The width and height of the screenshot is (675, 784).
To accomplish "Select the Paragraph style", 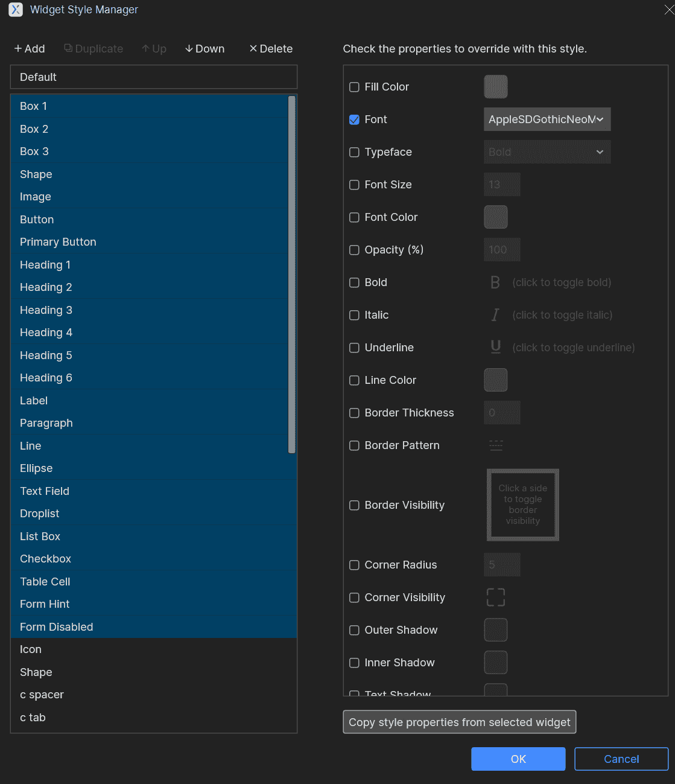I will tap(150, 423).
